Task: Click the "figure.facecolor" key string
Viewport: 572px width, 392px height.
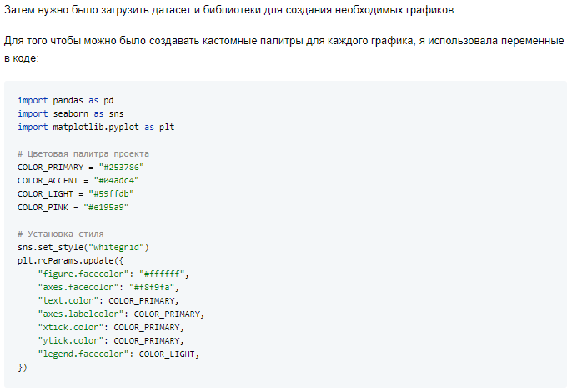Action: (x=83, y=274)
